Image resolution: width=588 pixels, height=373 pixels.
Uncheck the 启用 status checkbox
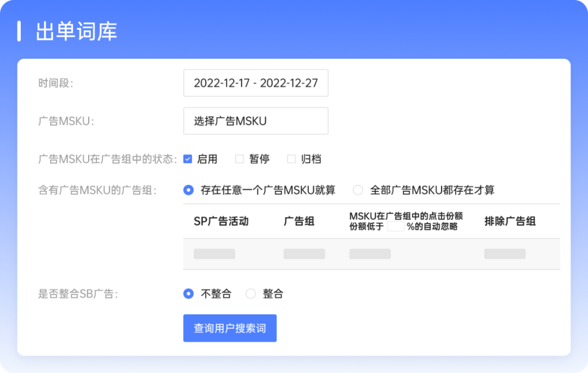188,159
